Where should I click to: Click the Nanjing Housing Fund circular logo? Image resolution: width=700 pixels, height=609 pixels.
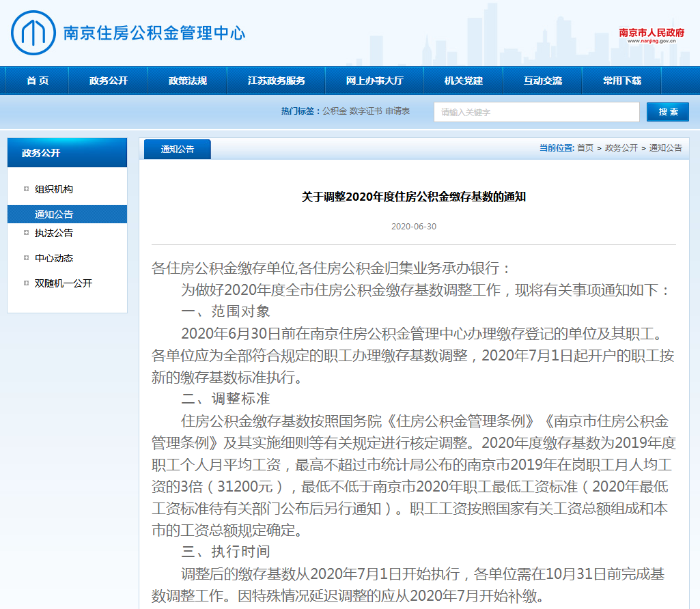[33, 33]
